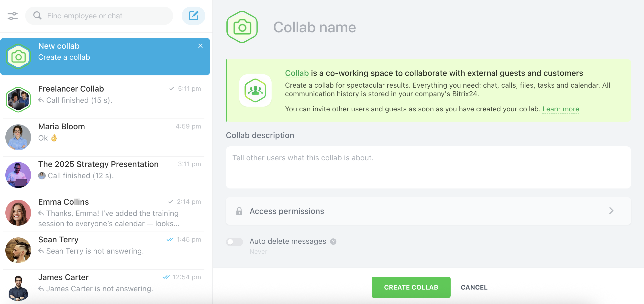The width and height of the screenshot is (644, 304).
Task: Open Freelancer Collab avatar
Action: point(18,99)
